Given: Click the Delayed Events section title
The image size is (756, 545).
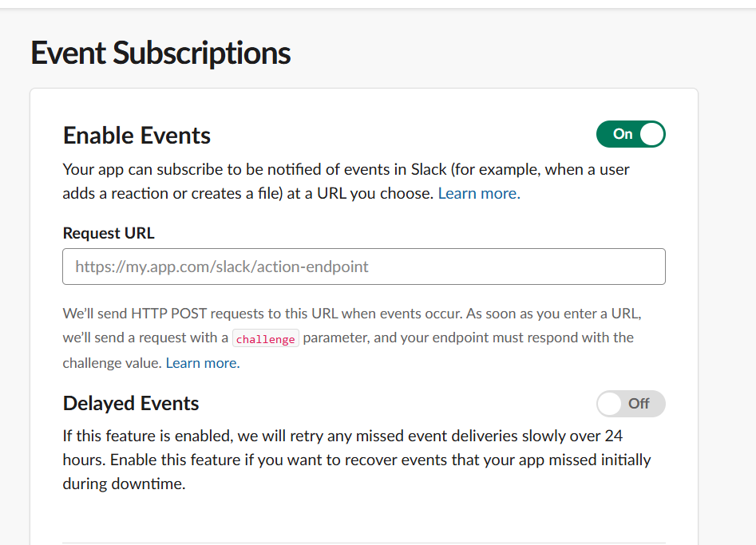Looking at the screenshot, I should [130, 404].
